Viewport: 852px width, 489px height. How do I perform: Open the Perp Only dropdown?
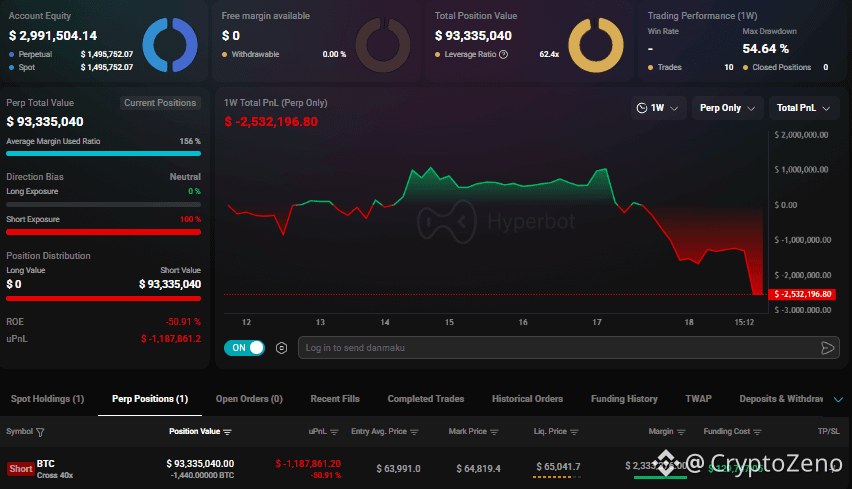(728, 108)
